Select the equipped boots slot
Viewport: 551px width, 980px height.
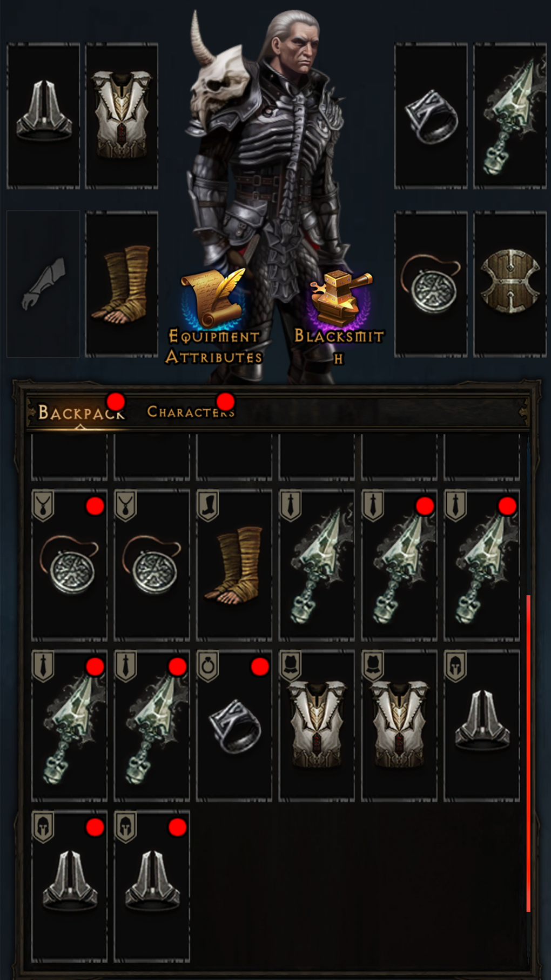122,284
